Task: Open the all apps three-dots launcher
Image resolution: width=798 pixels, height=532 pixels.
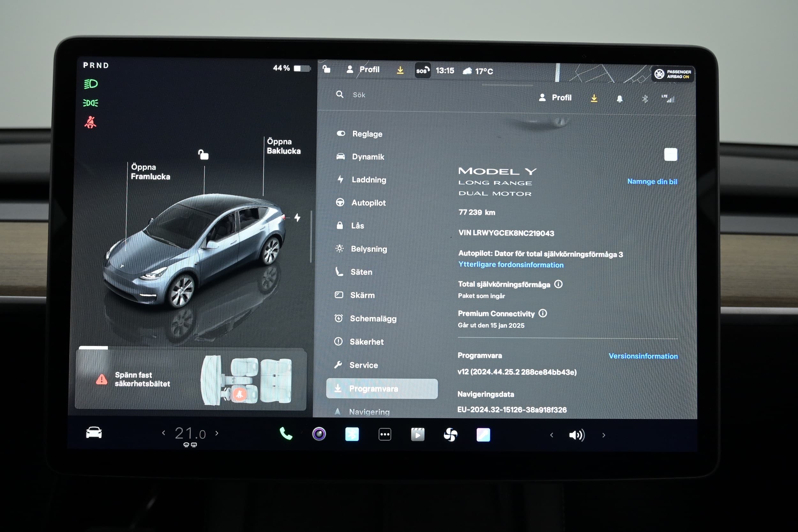Action: coord(385,434)
